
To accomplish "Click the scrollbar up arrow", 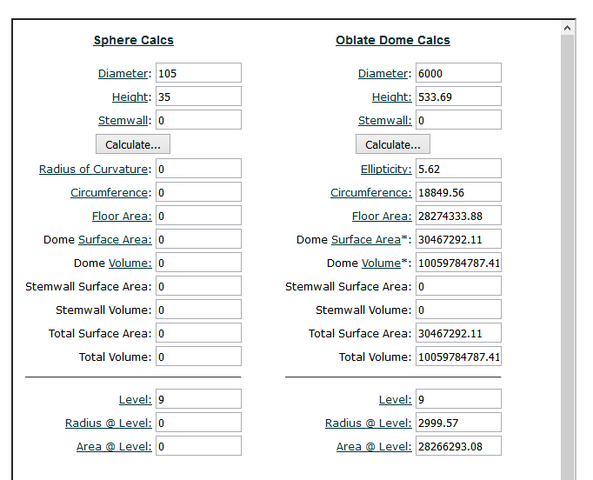I will click(x=567, y=28).
